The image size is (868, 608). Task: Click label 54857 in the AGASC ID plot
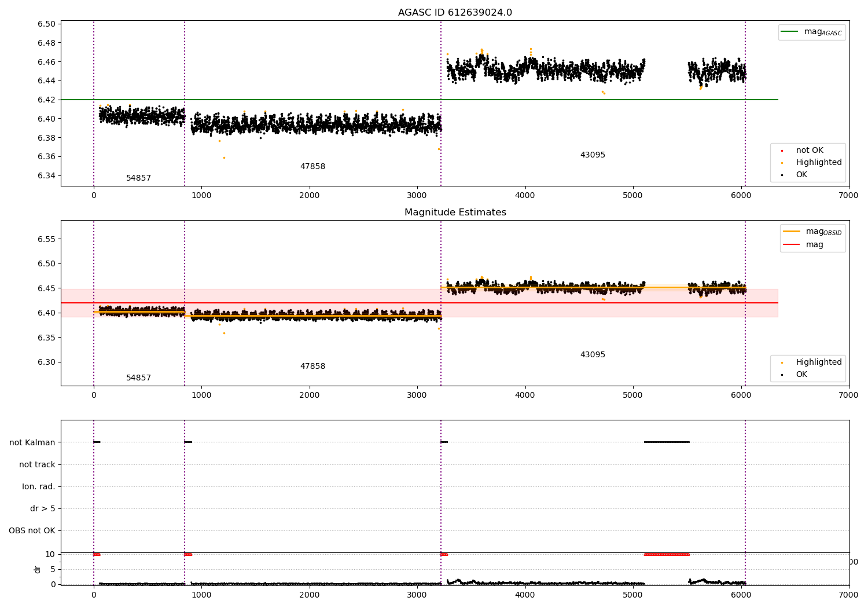tap(138, 178)
